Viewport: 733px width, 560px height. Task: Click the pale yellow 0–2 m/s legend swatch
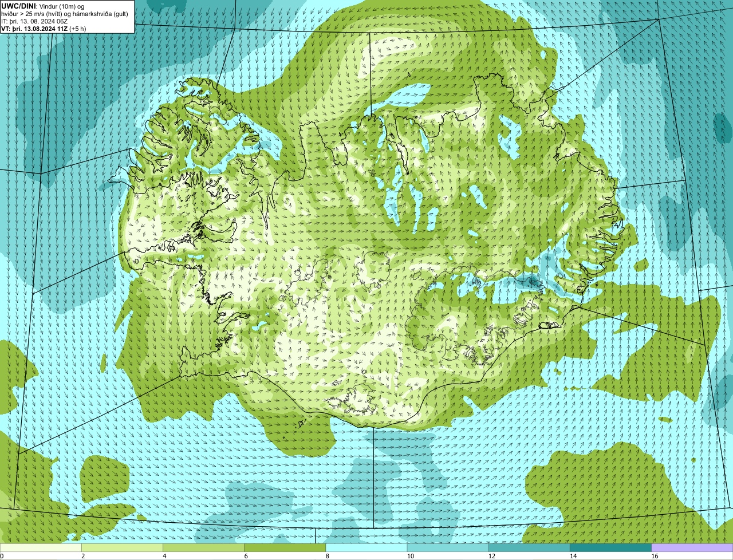click(x=41, y=548)
